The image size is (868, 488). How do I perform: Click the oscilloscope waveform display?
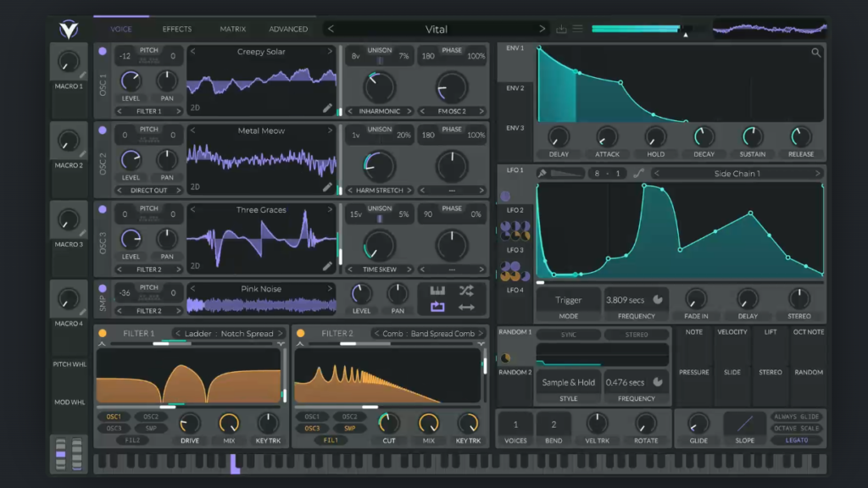click(x=770, y=29)
